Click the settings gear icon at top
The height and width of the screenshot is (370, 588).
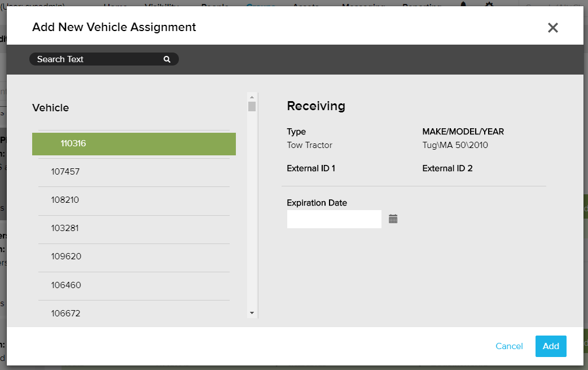click(x=489, y=5)
